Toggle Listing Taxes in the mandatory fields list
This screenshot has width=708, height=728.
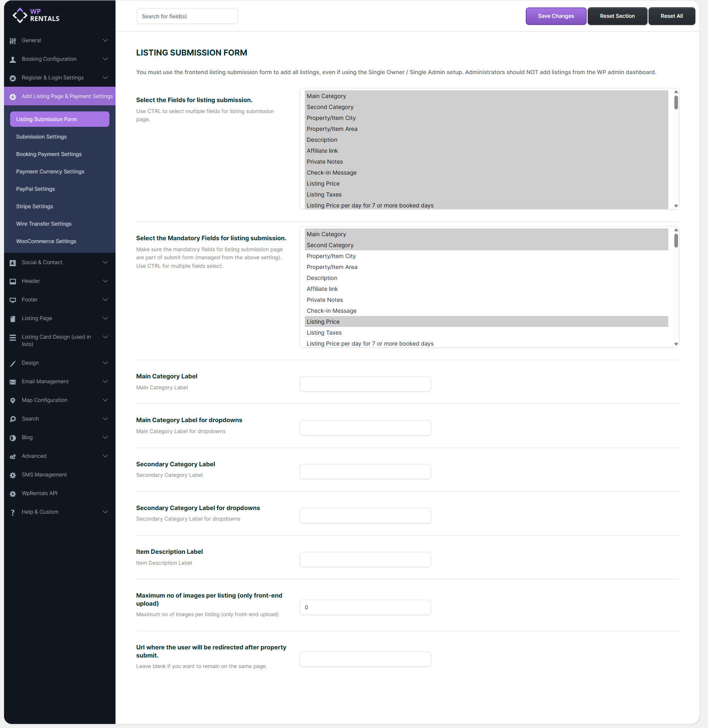coord(324,333)
